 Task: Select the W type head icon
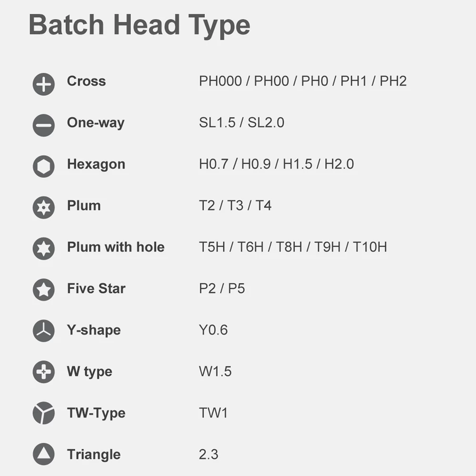(x=44, y=372)
